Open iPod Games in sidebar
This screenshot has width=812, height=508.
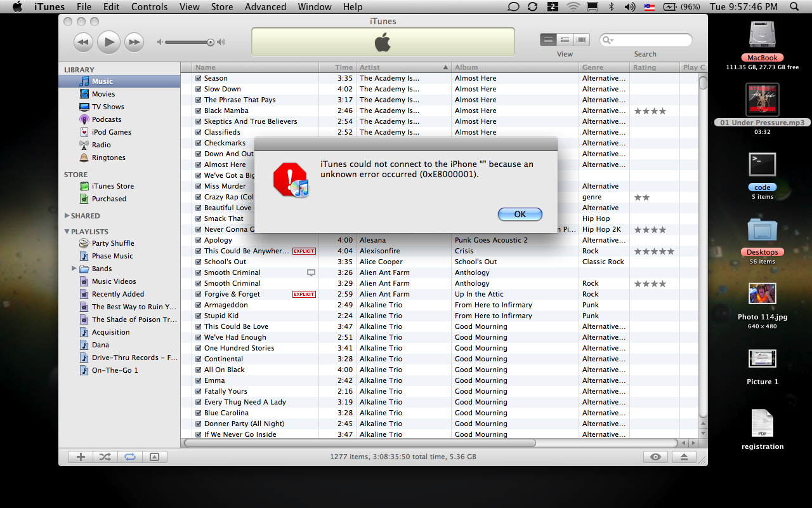tap(119, 132)
